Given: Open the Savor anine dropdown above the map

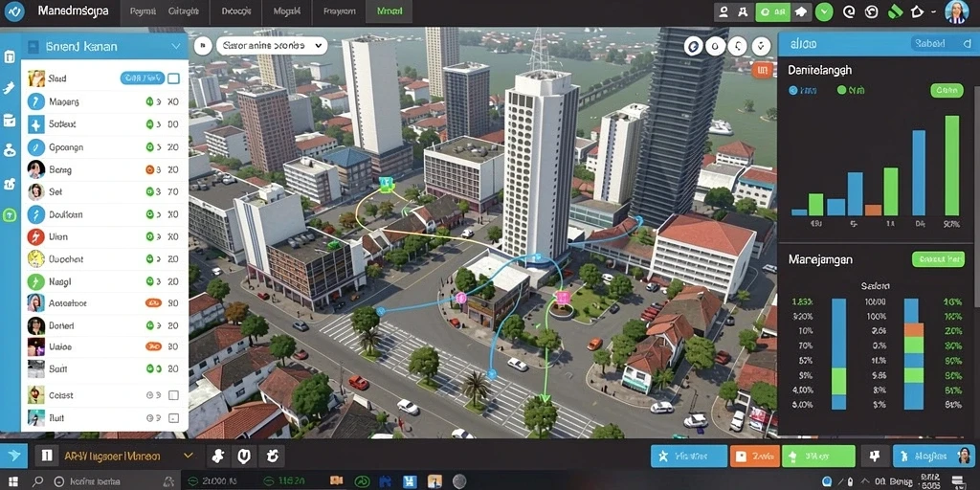Looking at the screenshot, I should 271,46.
